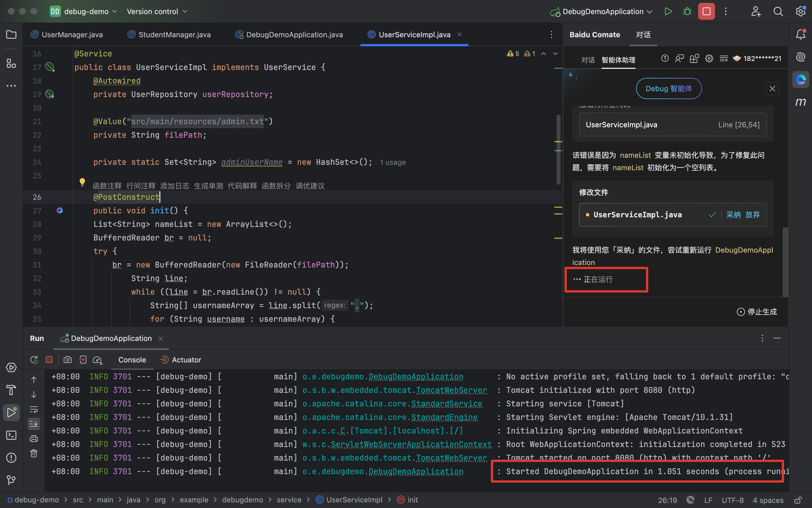This screenshot has height=508, width=812.
Task: Click the editor vertical scrollbar
Action: coord(558,150)
